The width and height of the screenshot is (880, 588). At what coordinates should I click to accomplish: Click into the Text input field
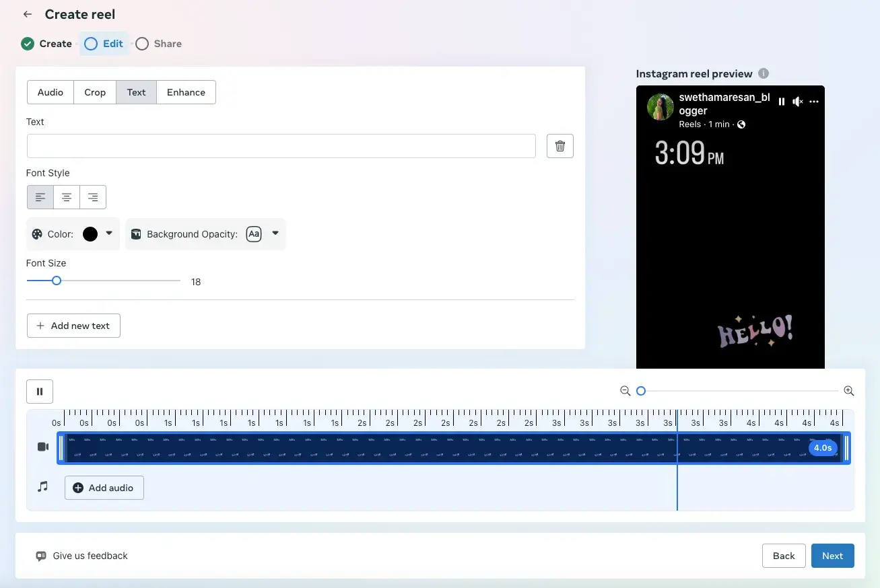[281, 146]
